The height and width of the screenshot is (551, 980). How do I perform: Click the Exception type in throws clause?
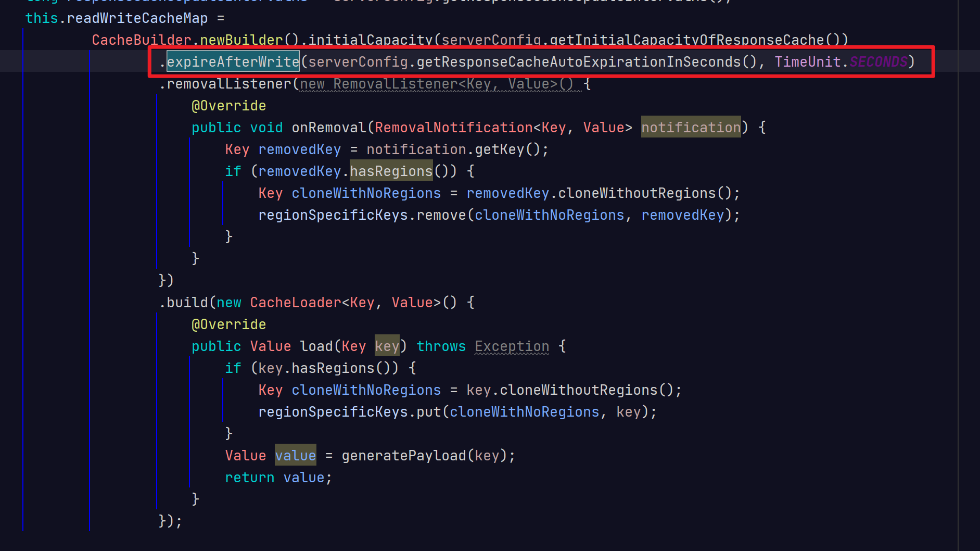coord(512,346)
